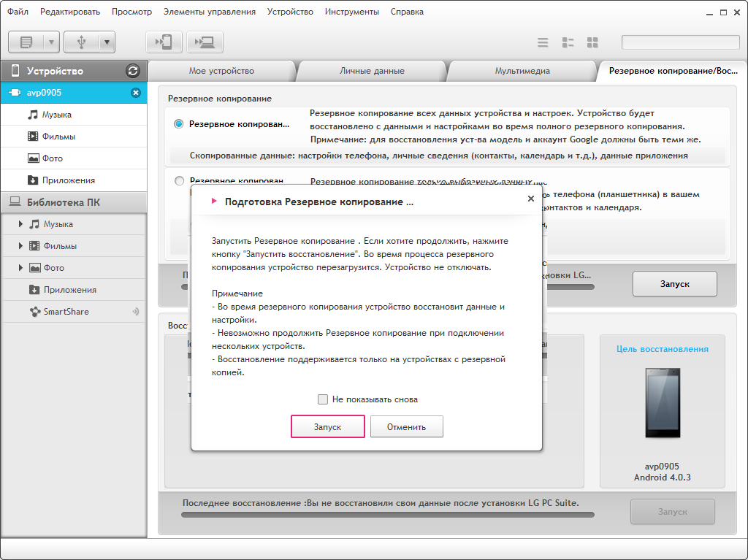This screenshot has height=560, width=748.
Task: Expand library Фильмы tree node
Action: click(x=20, y=245)
